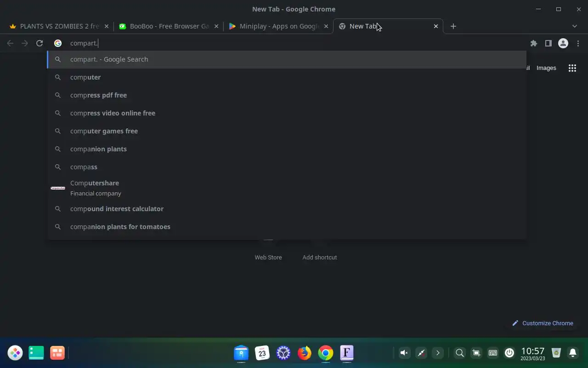The width and height of the screenshot is (588, 368).
Task: Select the 'compass' suggestion
Action: (287, 167)
